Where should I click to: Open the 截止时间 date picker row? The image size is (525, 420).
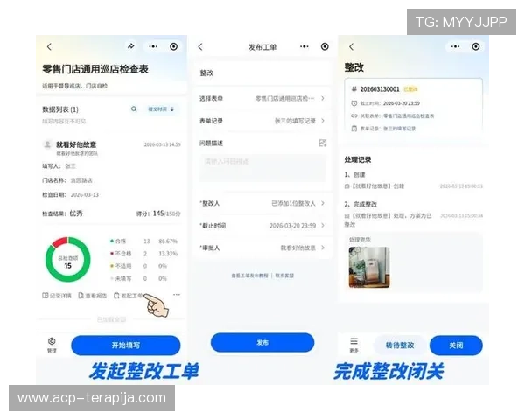point(262,226)
